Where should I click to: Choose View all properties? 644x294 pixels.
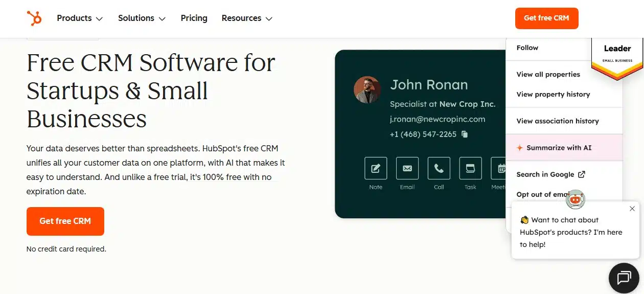coord(548,74)
